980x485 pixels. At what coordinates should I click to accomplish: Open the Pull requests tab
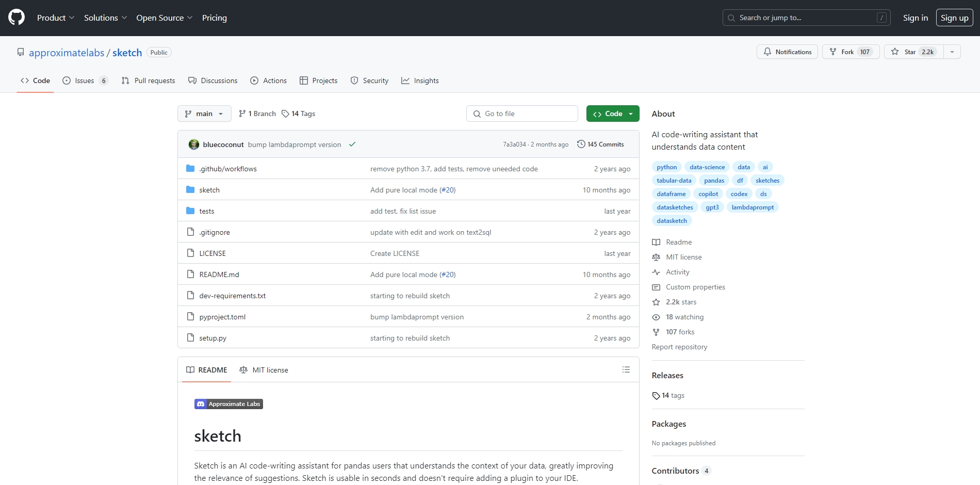point(148,80)
